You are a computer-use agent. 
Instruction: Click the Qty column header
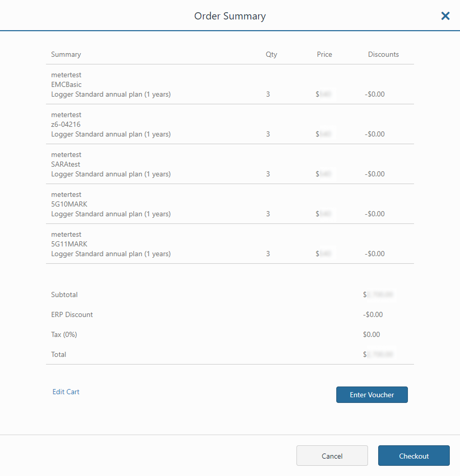271,54
